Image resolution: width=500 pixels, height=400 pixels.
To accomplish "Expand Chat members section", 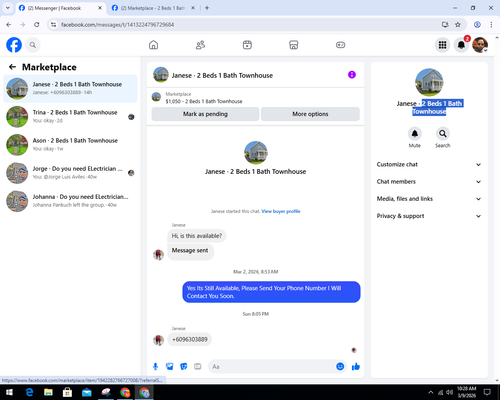I will click(x=429, y=182).
